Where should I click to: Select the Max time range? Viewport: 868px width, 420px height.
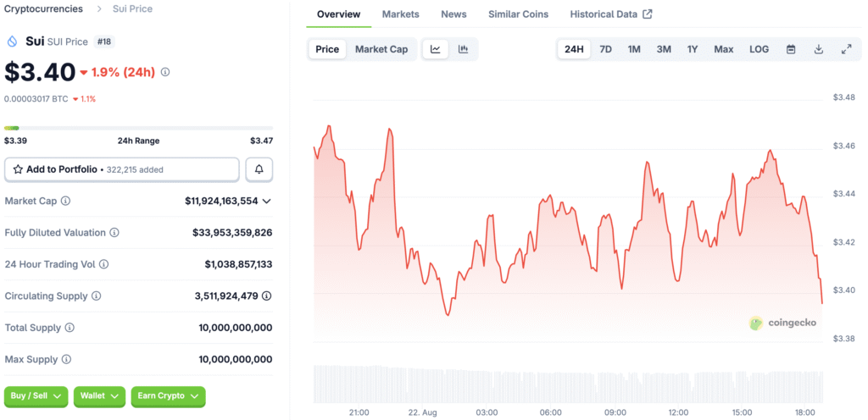724,49
